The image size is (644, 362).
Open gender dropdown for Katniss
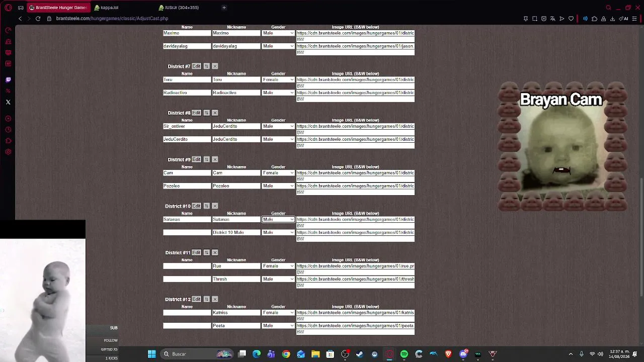coord(278,313)
